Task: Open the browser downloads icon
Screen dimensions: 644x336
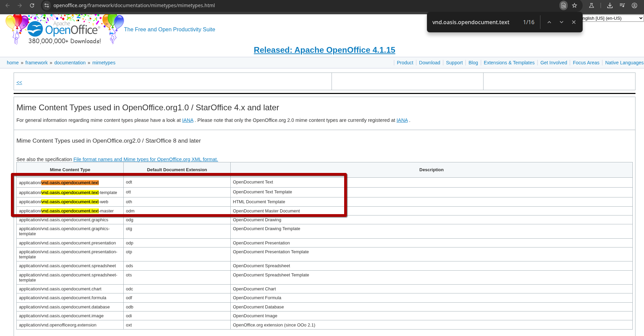Action: click(610, 5)
